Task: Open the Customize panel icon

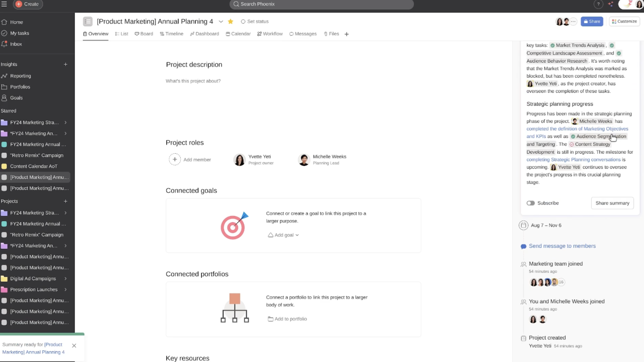Action: 624,21
